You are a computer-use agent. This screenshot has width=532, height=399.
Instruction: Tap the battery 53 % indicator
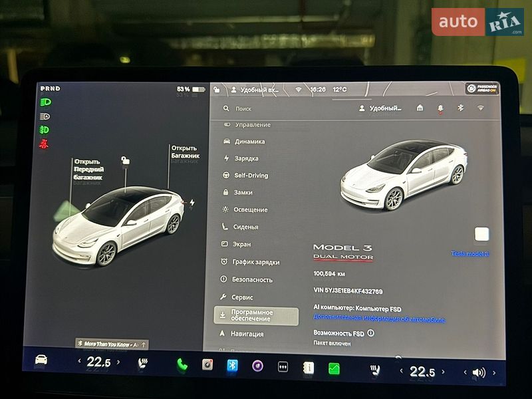191,89
